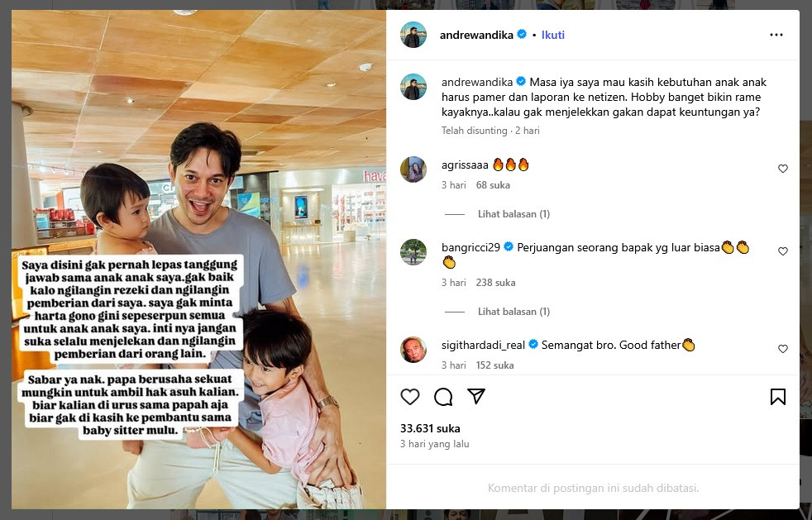
Task: View the 33.631 suka likes list
Action: point(430,428)
